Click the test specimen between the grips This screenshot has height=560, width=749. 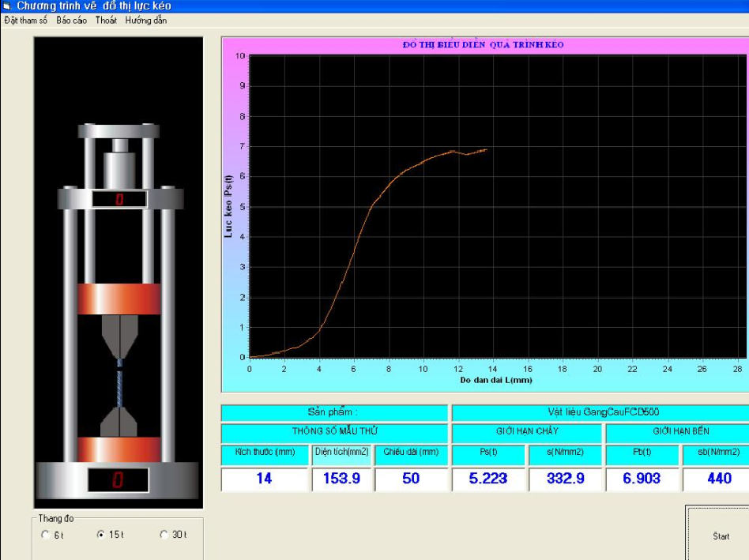119,383
